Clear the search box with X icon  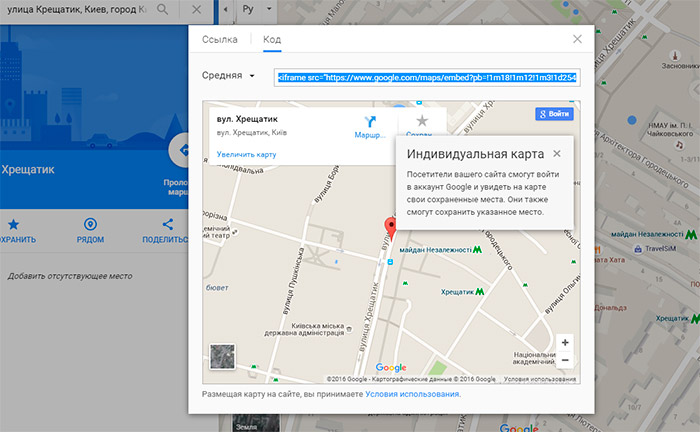196,9
